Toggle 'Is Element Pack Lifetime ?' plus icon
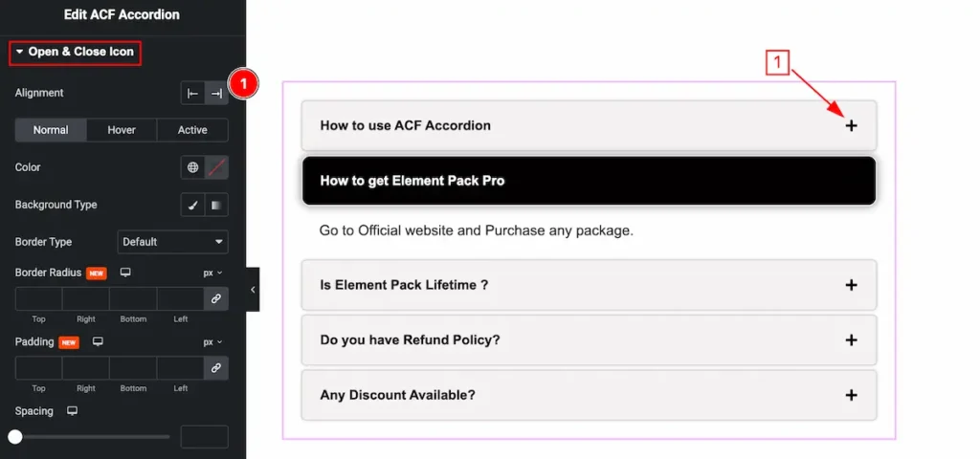 tap(851, 285)
